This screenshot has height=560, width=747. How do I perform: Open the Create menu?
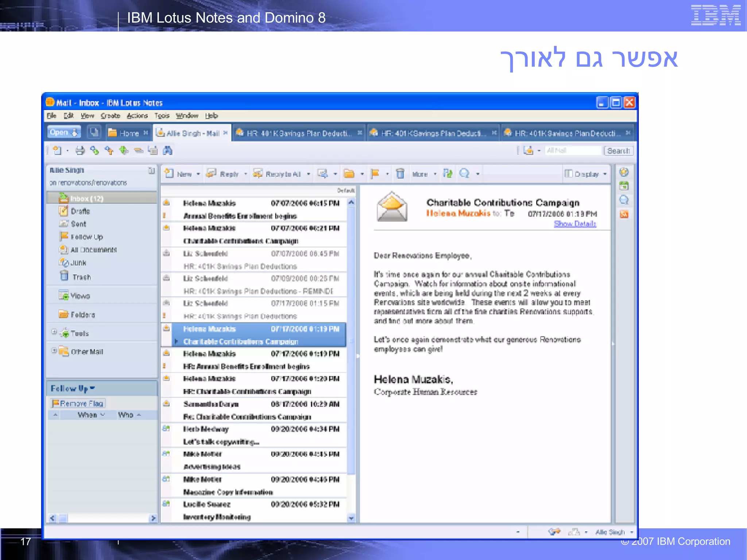(x=110, y=116)
